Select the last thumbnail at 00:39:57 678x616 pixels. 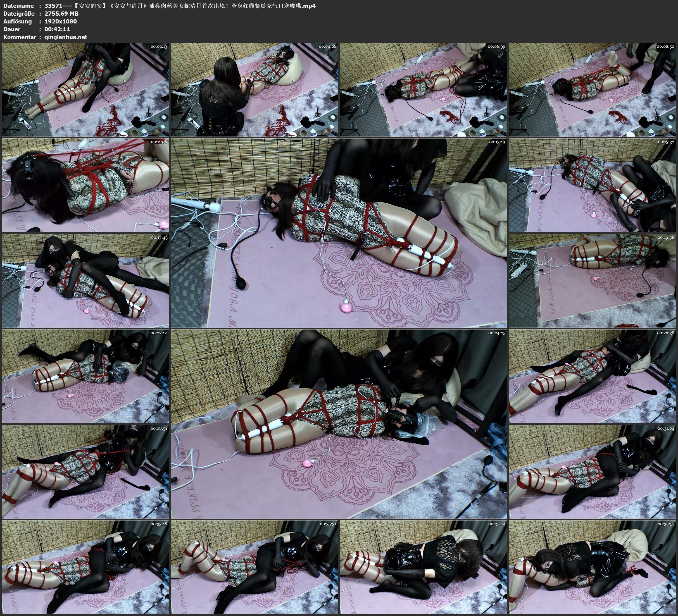[x=592, y=567]
